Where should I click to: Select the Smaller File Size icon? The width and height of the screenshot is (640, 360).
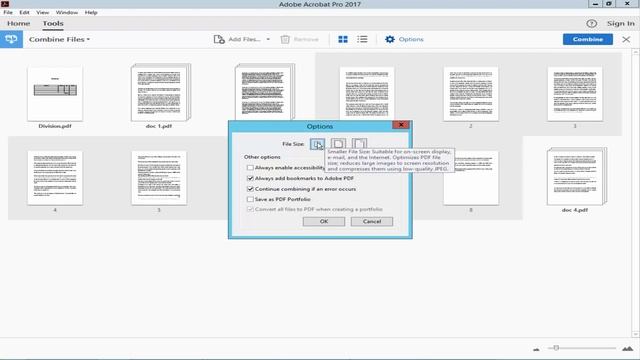click(x=317, y=144)
